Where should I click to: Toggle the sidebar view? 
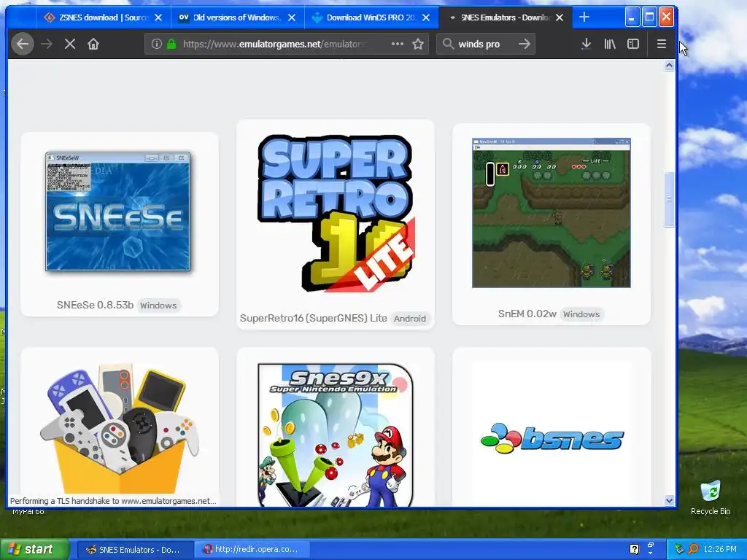[x=633, y=44]
